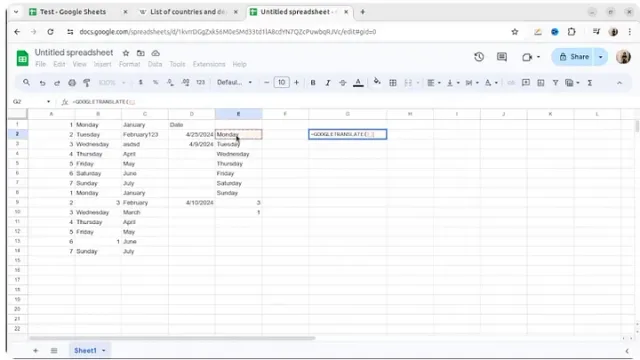Open the File menu
This screenshot has width=640, height=360.
click(x=40, y=64)
